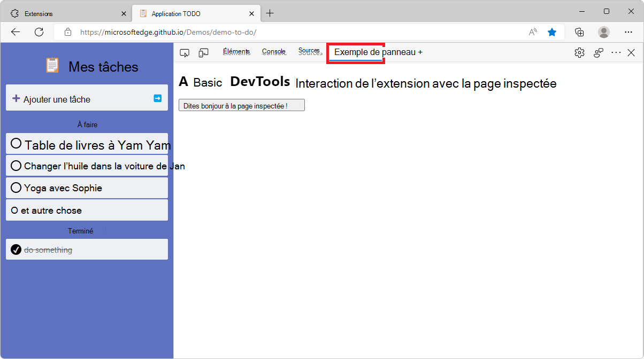
Task: Open the Collections icon in browser toolbar
Action: click(579, 32)
